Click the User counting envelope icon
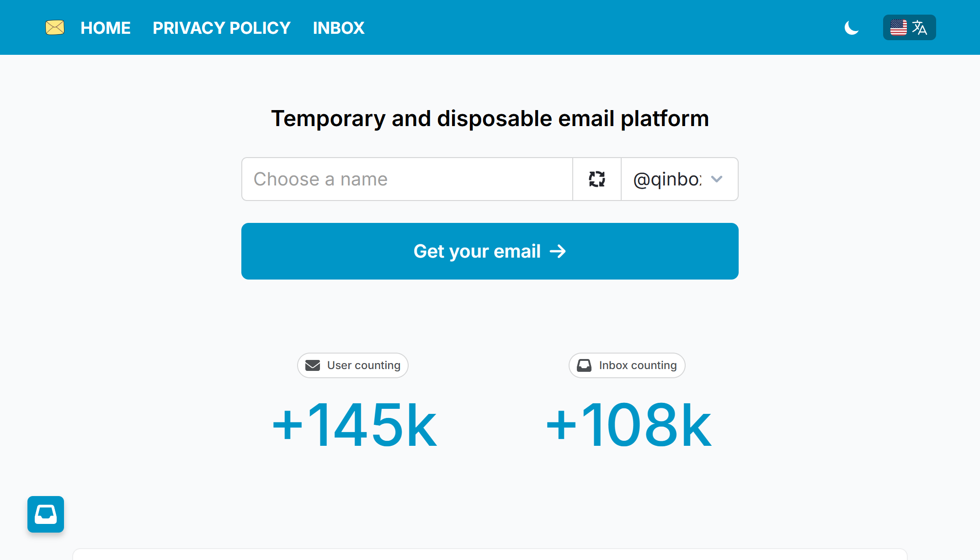 click(x=313, y=365)
